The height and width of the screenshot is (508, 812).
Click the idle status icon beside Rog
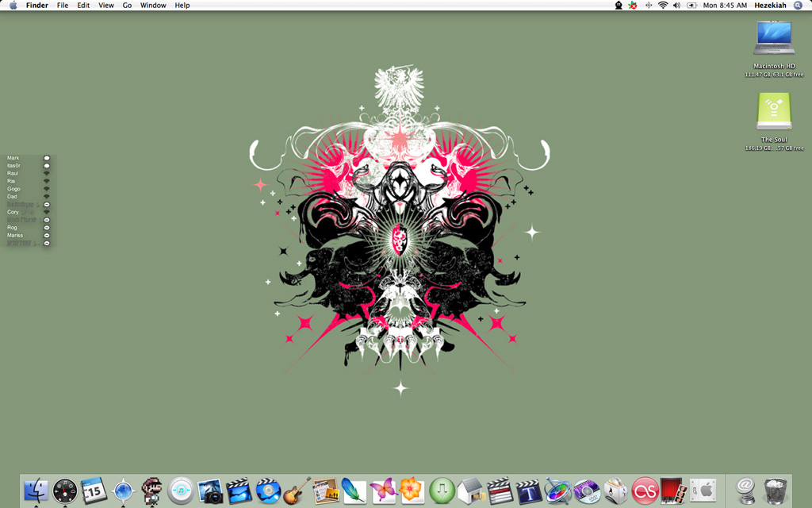pyautogui.click(x=47, y=228)
